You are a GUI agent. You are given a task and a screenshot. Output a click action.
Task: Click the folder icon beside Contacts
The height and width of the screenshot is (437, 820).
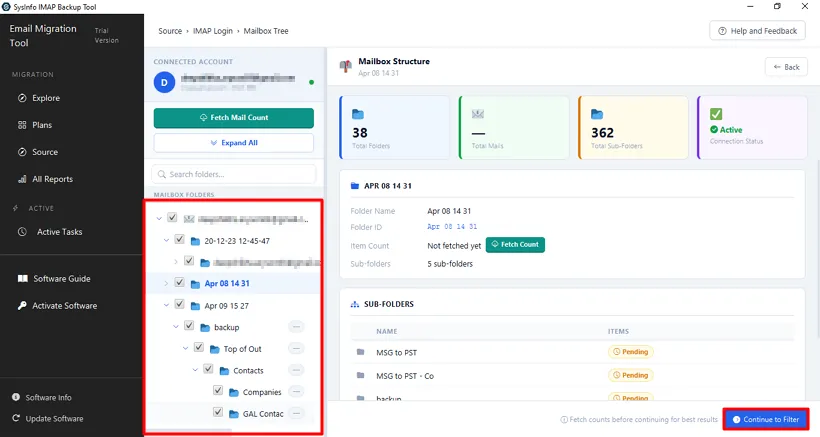coord(224,371)
